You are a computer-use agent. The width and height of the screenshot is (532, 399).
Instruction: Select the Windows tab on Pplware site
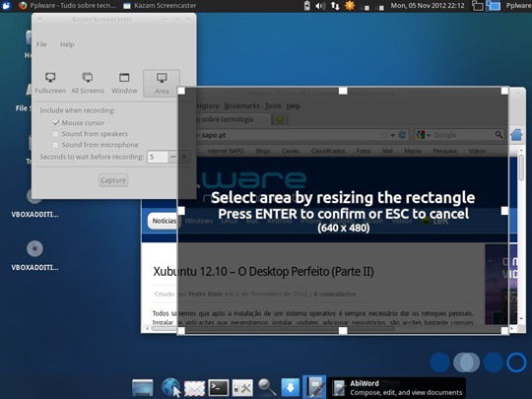coord(199,222)
